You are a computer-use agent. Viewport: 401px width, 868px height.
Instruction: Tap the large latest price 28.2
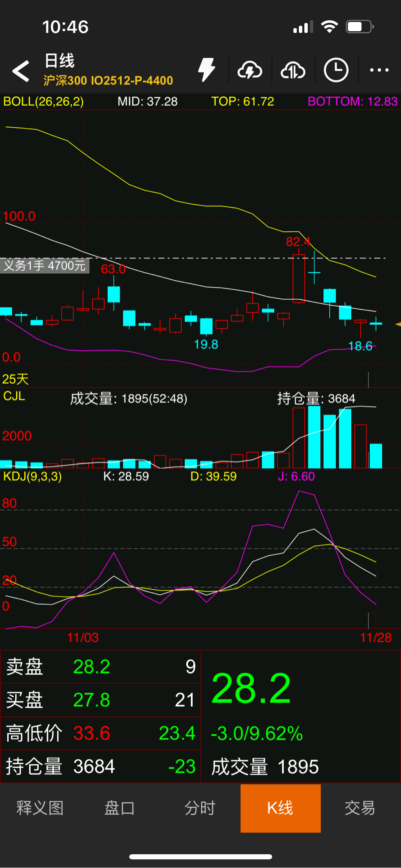click(x=251, y=688)
